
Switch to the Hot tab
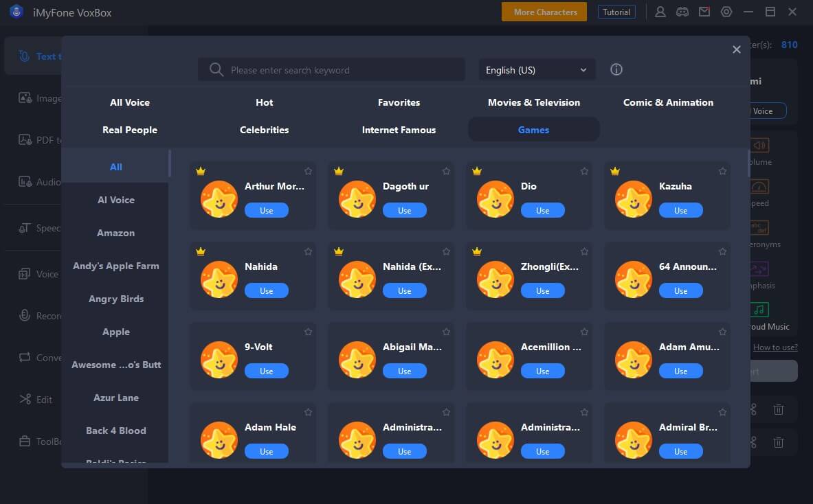point(265,102)
